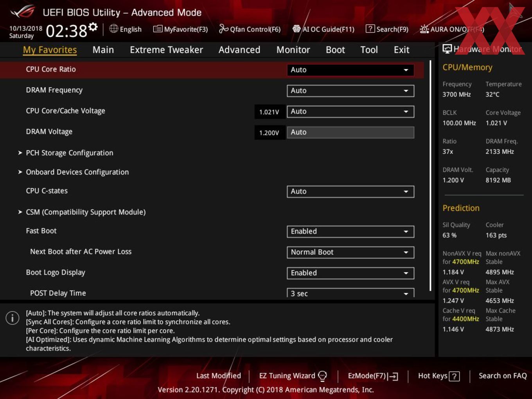Click the settings gear icon next to clock
Viewport: 532px width, 399px height.
pyautogui.click(x=93, y=27)
